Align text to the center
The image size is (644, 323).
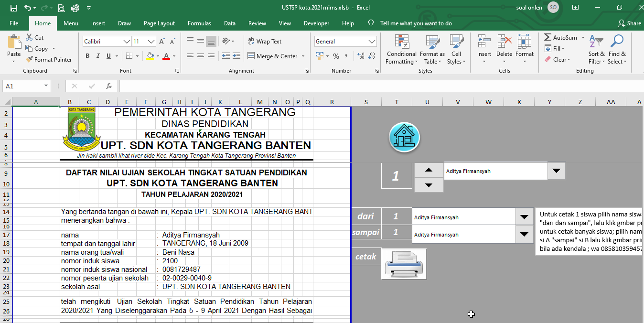[200, 56]
